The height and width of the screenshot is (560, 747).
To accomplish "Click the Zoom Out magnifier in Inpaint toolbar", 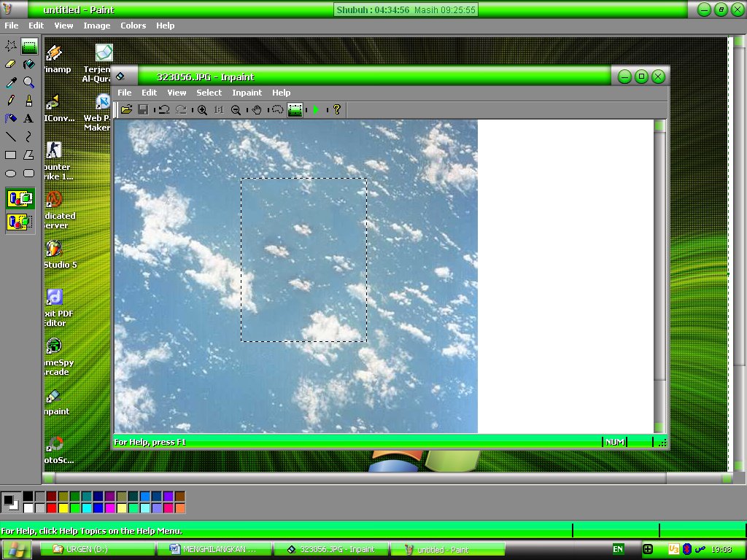I will [236, 110].
